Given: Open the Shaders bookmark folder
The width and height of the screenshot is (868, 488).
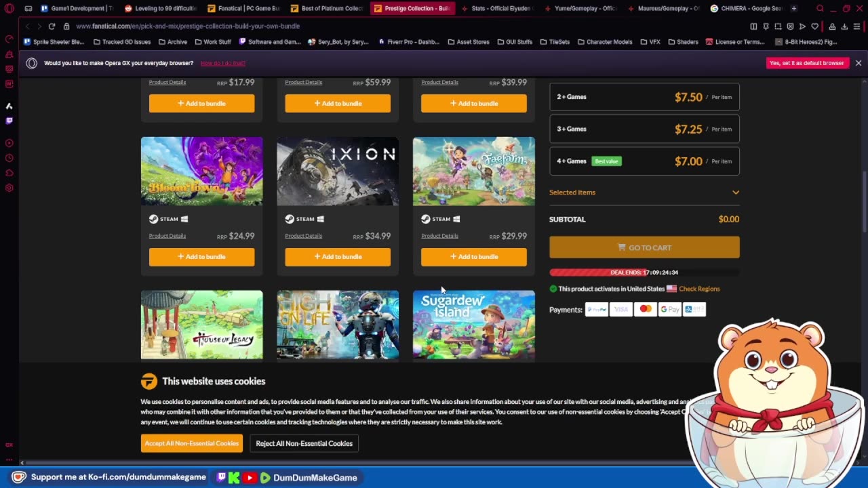Looking at the screenshot, I should [x=683, y=42].
